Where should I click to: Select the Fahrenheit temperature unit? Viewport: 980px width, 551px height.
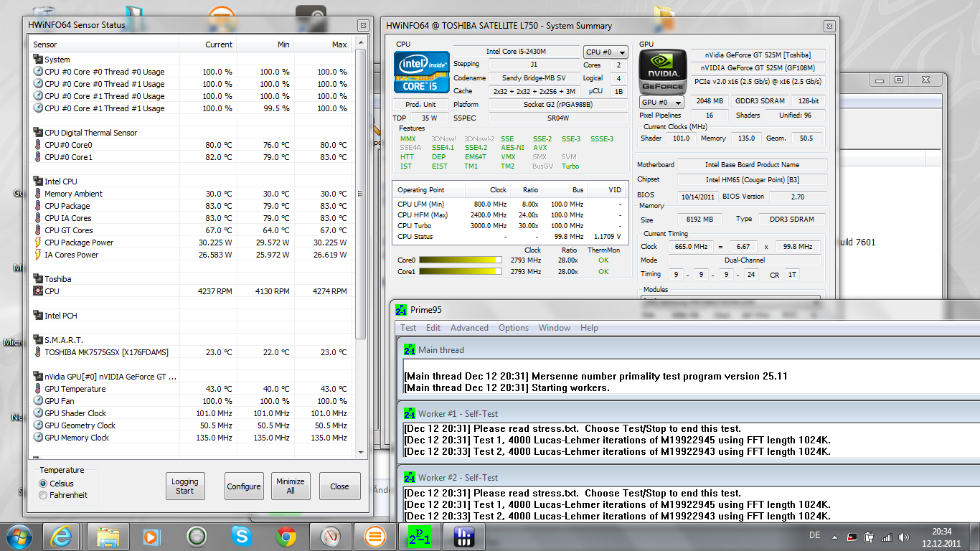click(44, 495)
